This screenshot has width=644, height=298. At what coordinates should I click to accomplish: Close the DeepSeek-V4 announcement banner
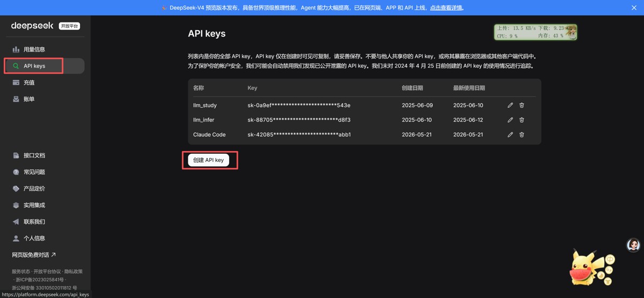click(x=634, y=8)
